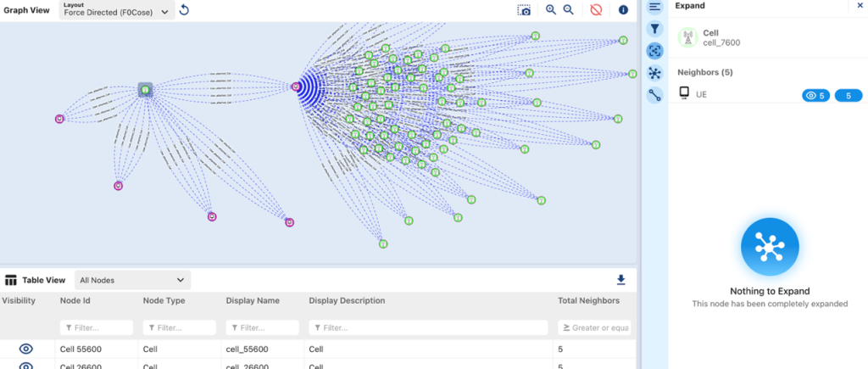Viewport: 868px width, 369px height.
Task: Click the large Nothing to Expand icon
Action: (770, 247)
